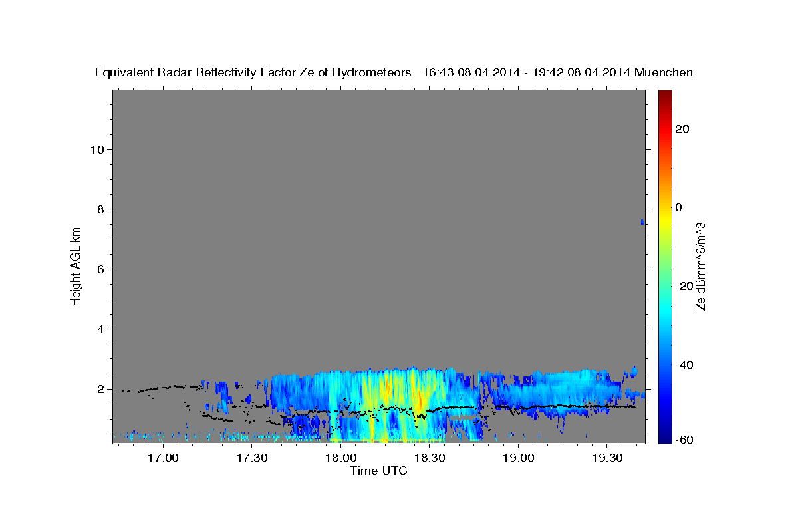Click the colorbar label "Ze dBmm^6/m^3"
Screen dimensions: 798x532
tap(700, 266)
